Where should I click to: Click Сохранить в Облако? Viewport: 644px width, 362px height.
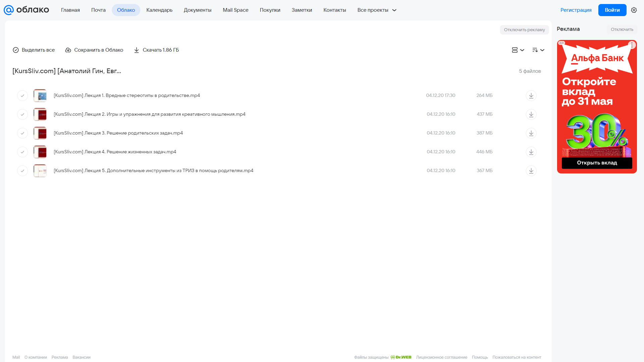[x=94, y=50]
